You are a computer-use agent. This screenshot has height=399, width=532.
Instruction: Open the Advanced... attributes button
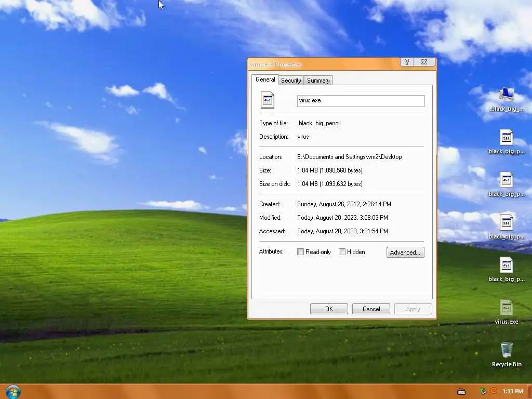pos(405,252)
